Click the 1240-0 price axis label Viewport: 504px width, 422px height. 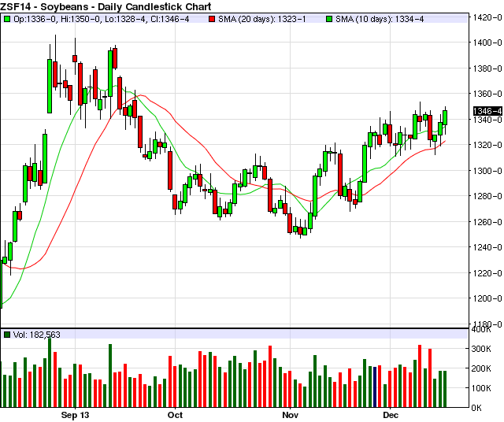point(487,247)
